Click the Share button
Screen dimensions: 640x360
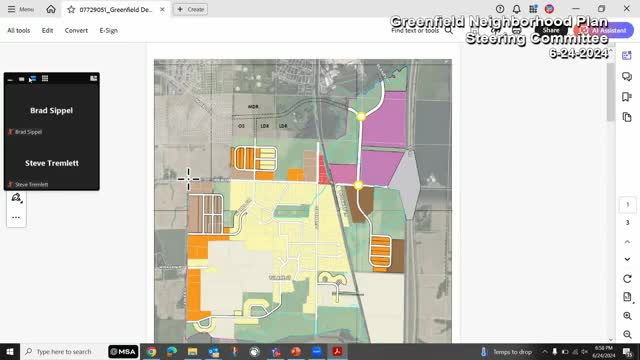(551, 30)
